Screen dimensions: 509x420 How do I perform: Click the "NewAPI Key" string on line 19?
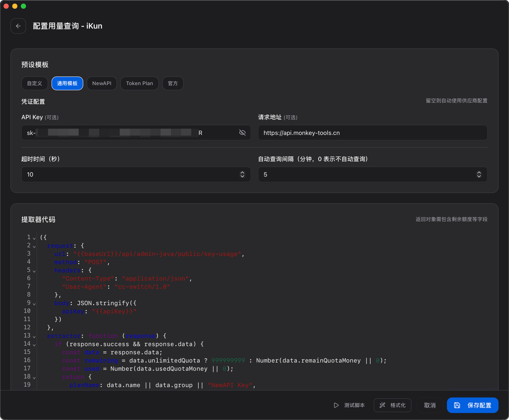click(x=230, y=385)
